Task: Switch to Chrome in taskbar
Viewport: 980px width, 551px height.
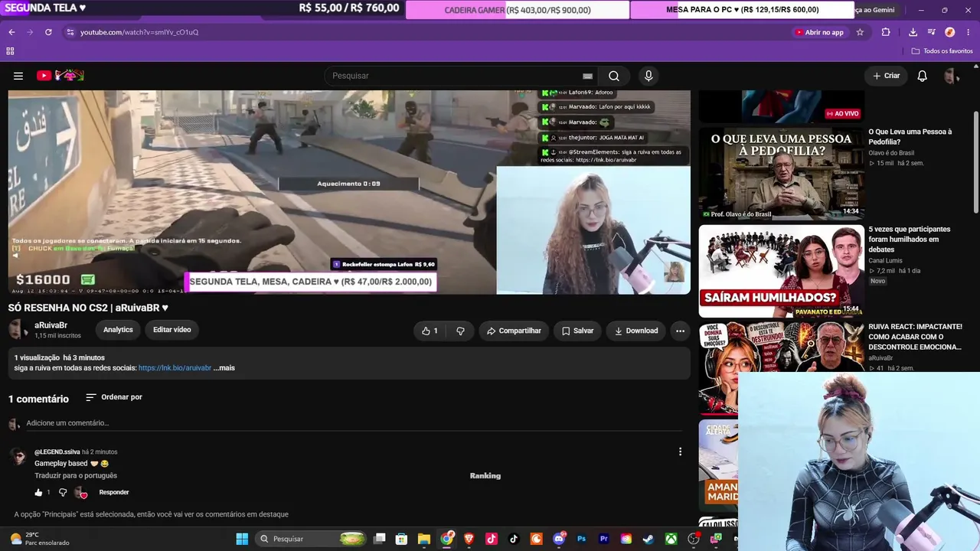Action: click(447, 539)
